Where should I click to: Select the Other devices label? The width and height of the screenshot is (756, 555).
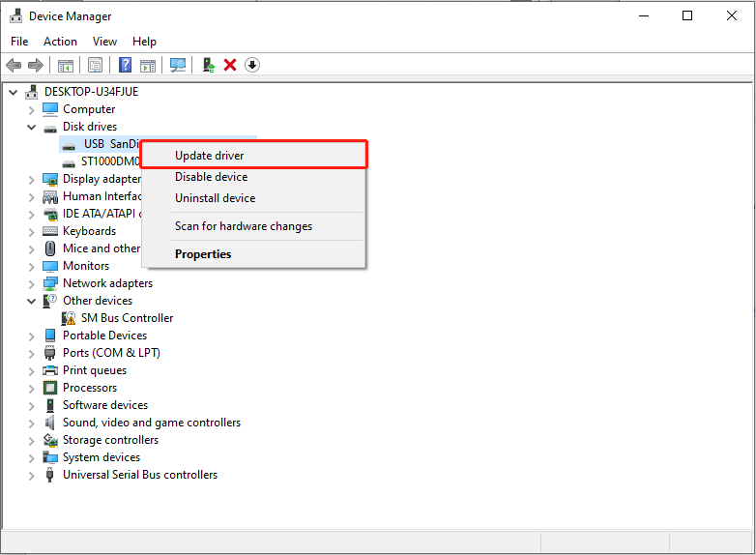(x=98, y=301)
